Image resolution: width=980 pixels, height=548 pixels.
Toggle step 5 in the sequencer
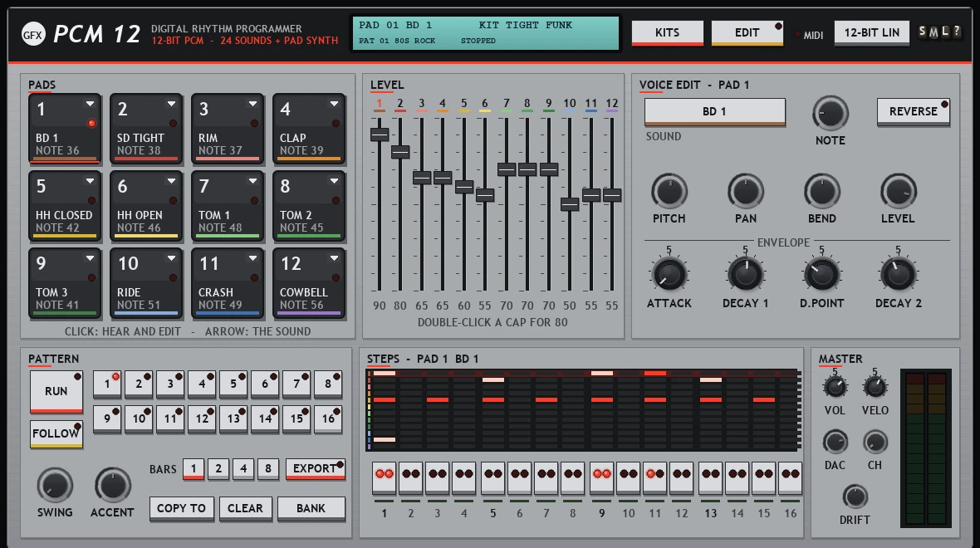pos(493,478)
